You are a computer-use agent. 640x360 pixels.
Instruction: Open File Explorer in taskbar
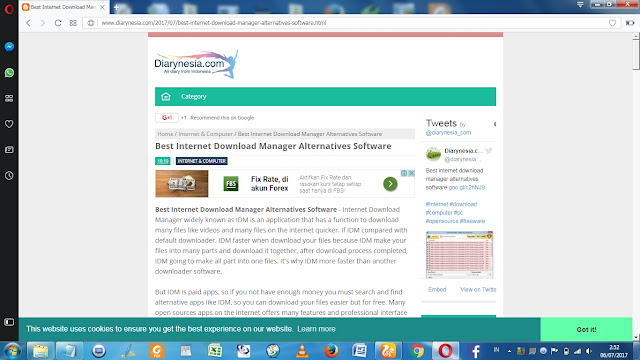pos(40,351)
